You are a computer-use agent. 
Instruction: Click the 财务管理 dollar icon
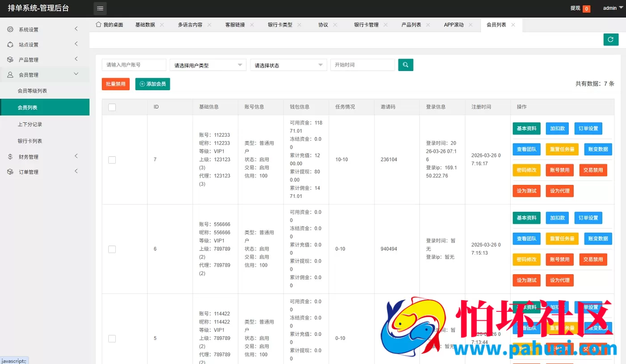click(x=10, y=157)
